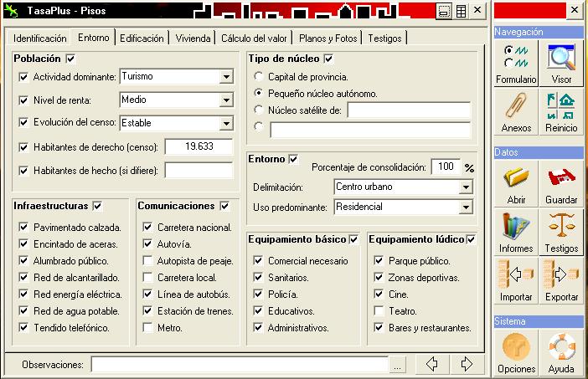The height and width of the screenshot is (379, 588).
Task: Select the first Formulario radio option
Action: [509, 50]
